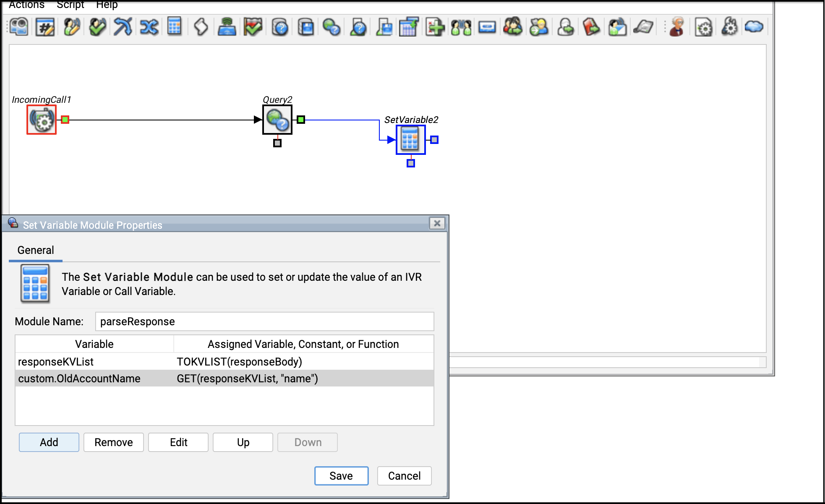The height and width of the screenshot is (504, 825).
Task: Select the group of people with green arrow icon
Action: click(x=513, y=26)
